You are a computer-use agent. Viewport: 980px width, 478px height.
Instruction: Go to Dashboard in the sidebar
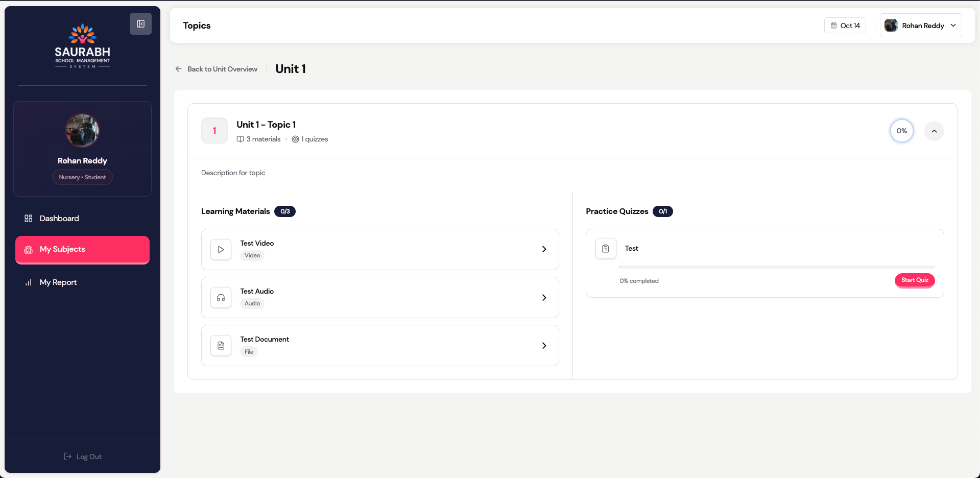(59, 219)
